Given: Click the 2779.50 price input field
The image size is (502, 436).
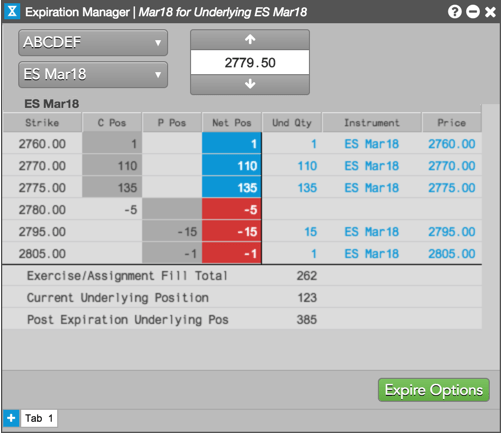Looking at the screenshot, I should tap(250, 62).
